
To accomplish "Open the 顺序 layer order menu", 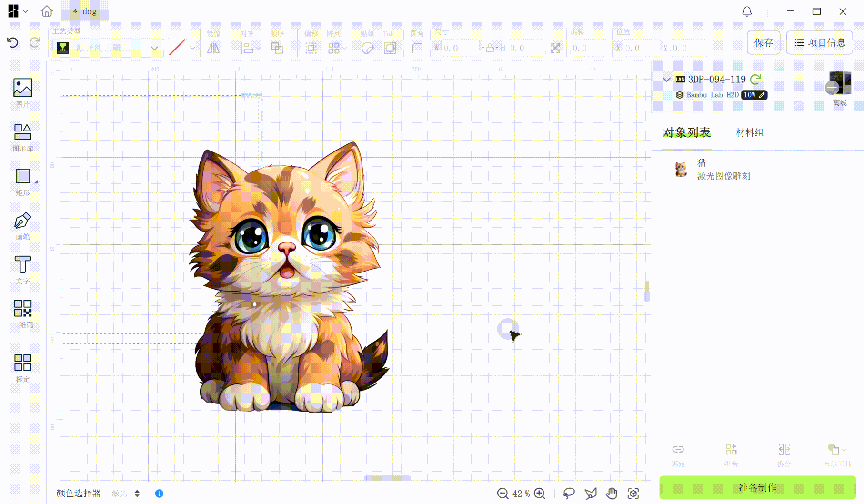I will click(x=280, y=48).
